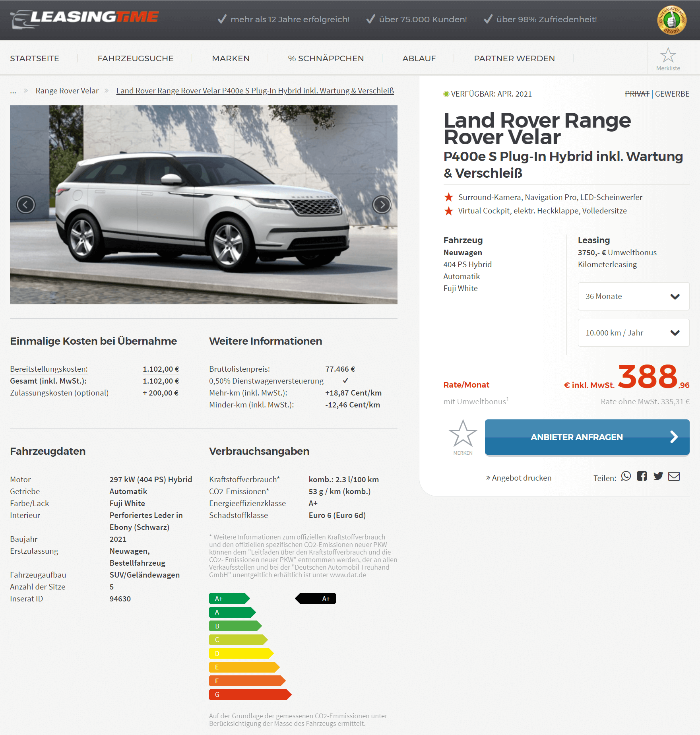Viewport: 700px width, 735px height.
Task: Switch to GEWERBE customer type
Action: pyautogui.click(x=672, y=94)
